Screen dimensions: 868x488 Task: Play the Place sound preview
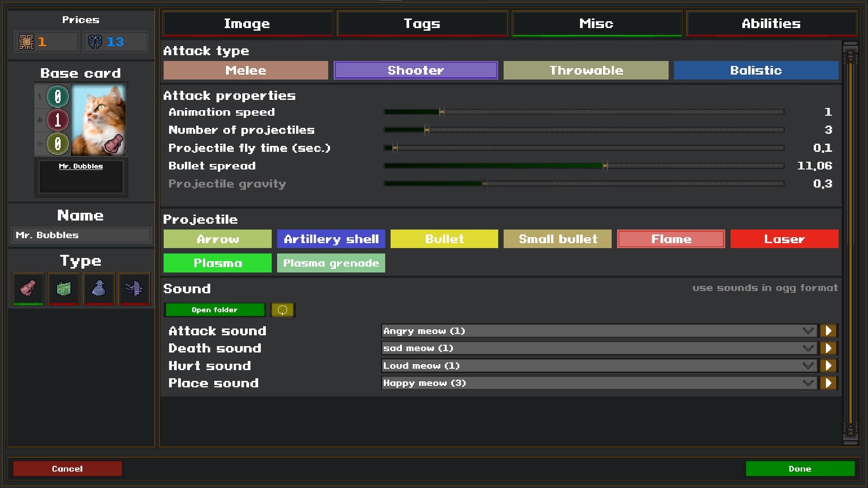pos(828,383)
